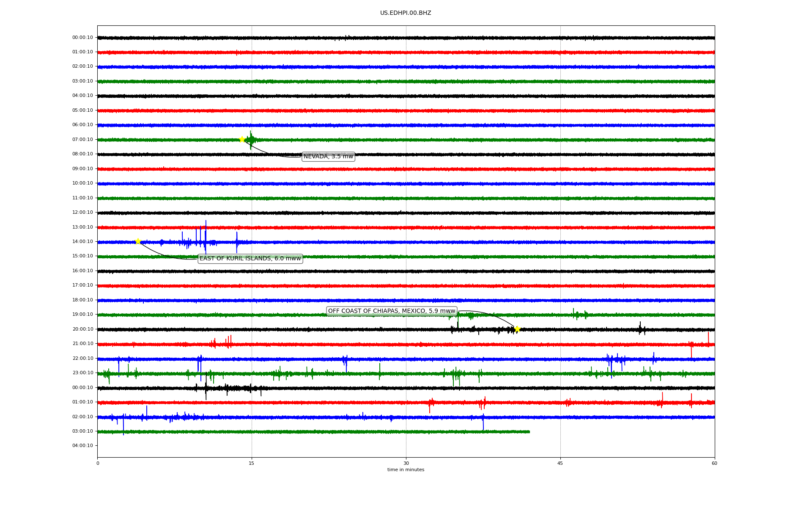Click the 20:00:10 time row label
Image resolution: width=812 pixels, height=508 pixels.
point(82,329)
